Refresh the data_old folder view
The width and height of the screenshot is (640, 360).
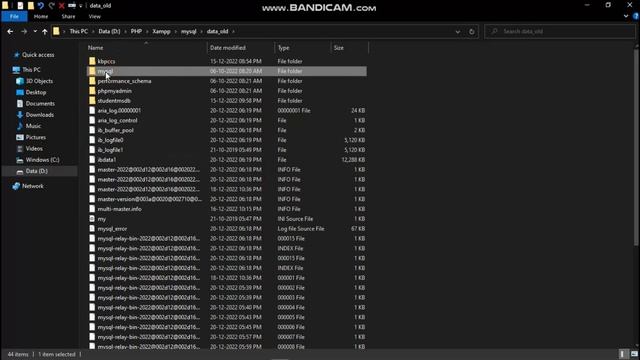point(471,31)
